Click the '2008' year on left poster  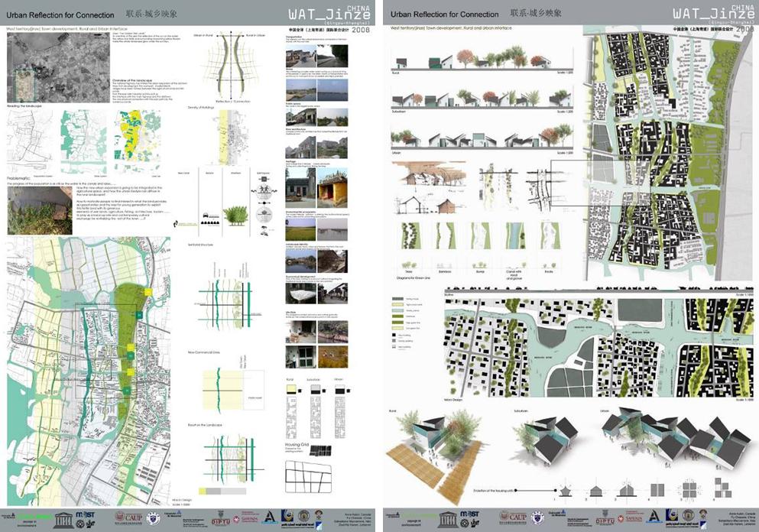point(361,30)
